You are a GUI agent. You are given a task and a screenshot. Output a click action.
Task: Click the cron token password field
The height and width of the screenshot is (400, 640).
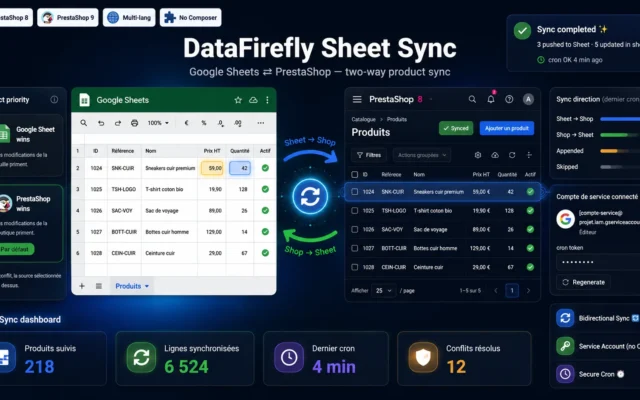pos(598,262)
